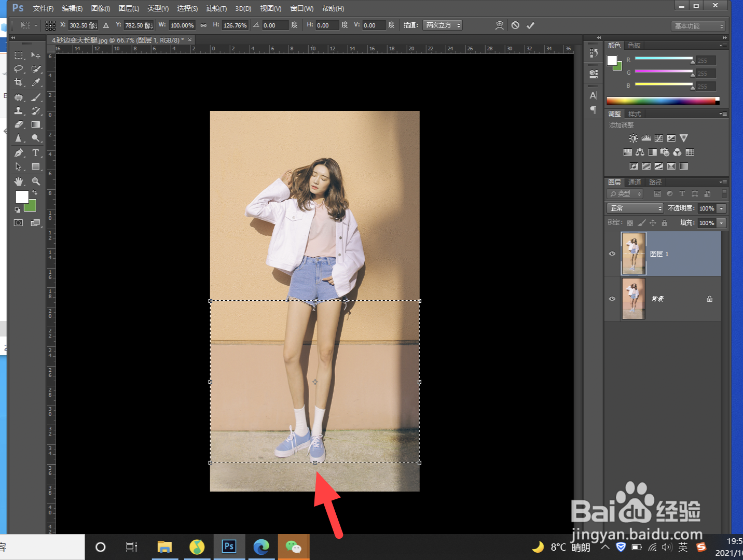Open the 两次立方 interpolation dropdown
Image resolution: width=743 pixels, height=560 pixels.
click(x=443, y=25)
